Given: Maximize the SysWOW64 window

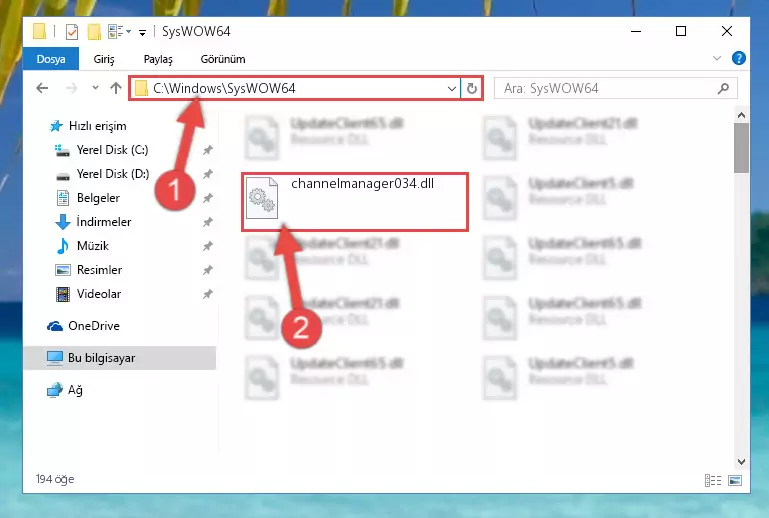Looking at the screenshot, I should pyautogui.click(x=681, y=31).
